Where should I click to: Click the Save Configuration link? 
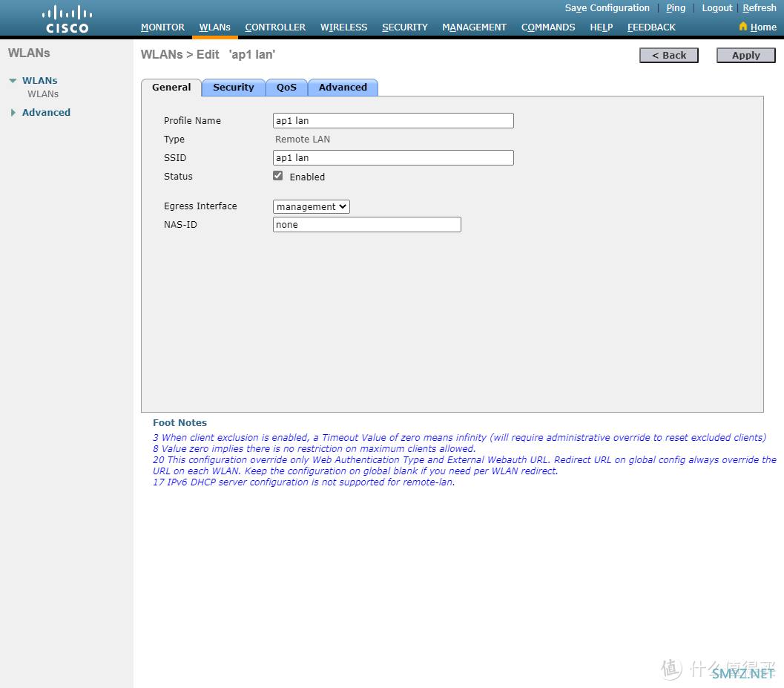point(607,7)
